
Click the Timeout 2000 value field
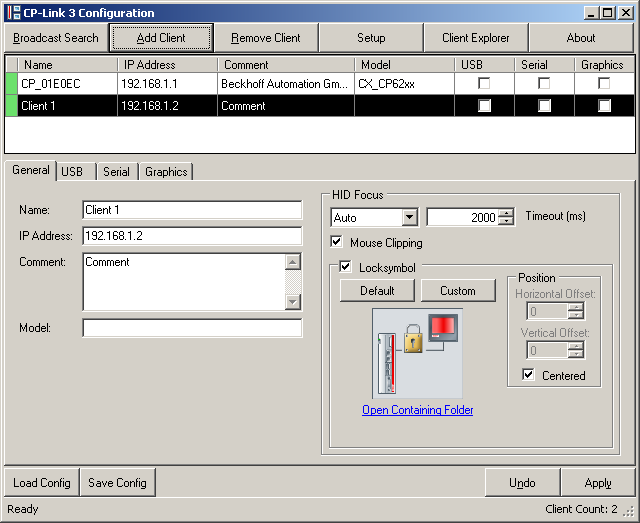pyautogui.click(x=462, y=217)
